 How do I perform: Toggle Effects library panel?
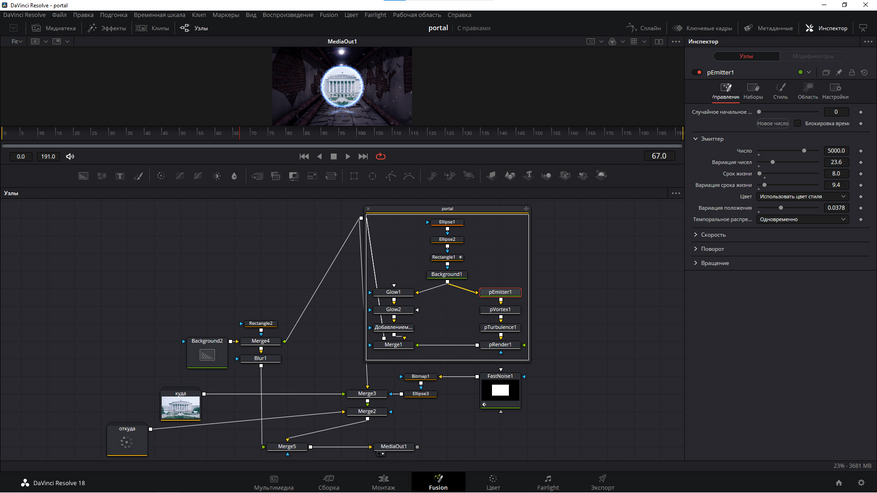[107, 28]
